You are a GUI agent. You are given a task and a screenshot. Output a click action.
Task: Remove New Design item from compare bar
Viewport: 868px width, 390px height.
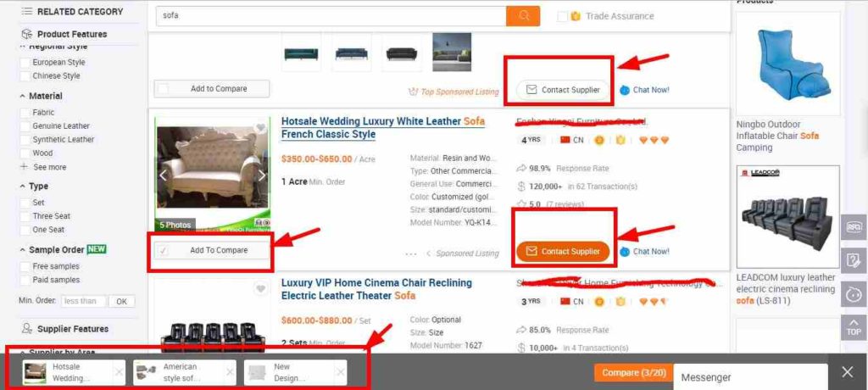[341, 372]
